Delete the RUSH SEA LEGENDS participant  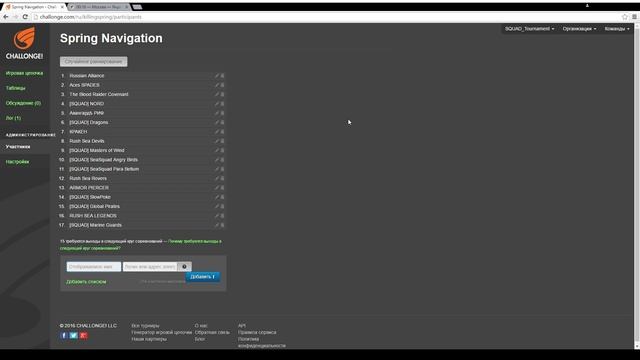pos(222,216)
